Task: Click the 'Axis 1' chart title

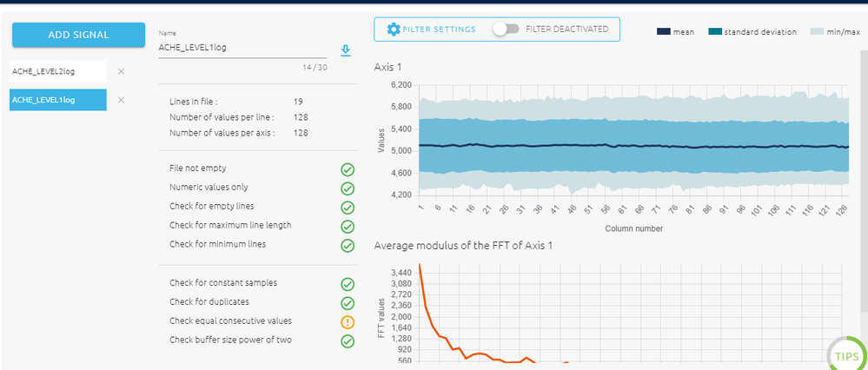Action: pos(388,67)
